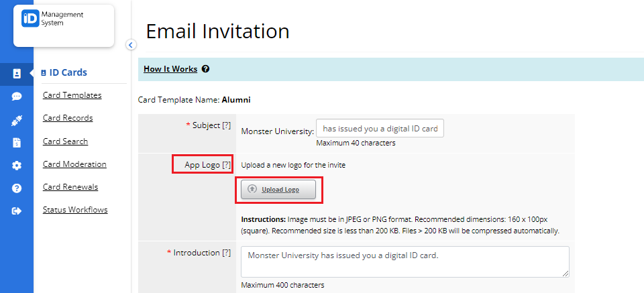Viewport: 644px width, 293px height.
Task: Select Card Renewals in the sidebar
Action: [x=70, y=187]
